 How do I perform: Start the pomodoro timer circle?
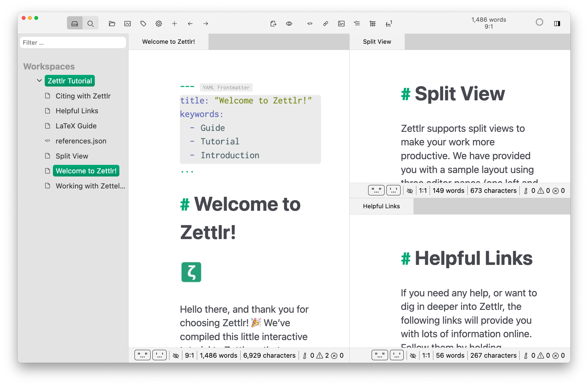point(539,22)
